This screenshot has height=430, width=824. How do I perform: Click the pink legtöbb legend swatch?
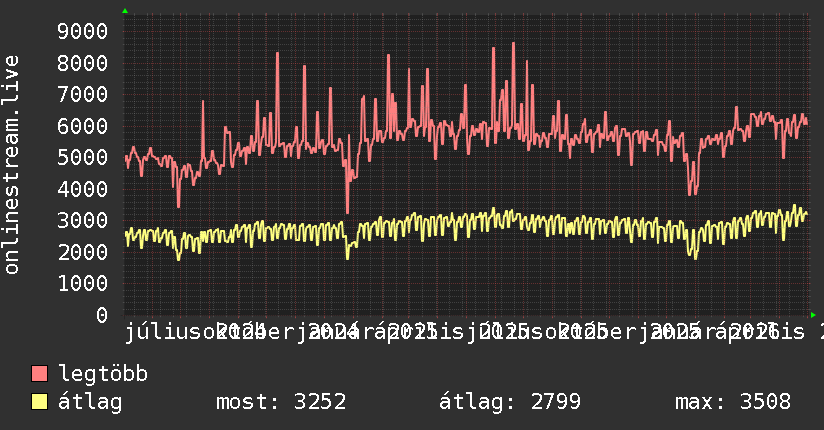pos(39,374)
